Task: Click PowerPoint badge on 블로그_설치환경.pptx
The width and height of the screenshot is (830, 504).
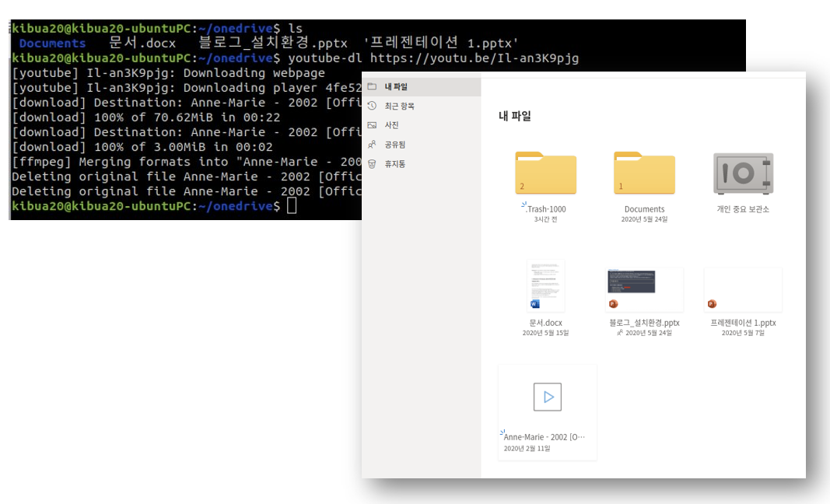Action: [614, 304]
